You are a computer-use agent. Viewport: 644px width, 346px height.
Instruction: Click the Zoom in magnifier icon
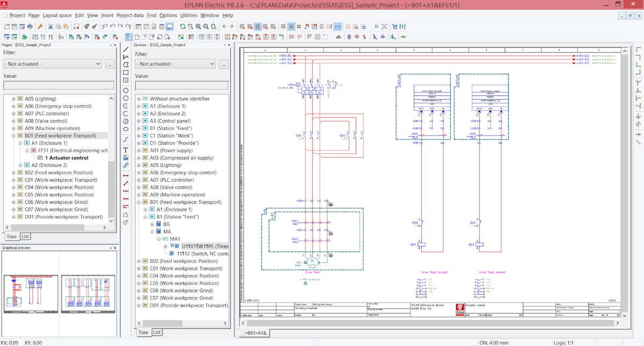[199, 26]
